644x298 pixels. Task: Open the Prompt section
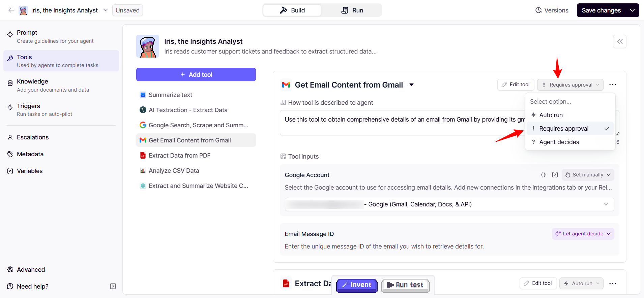tap(61, 36)
